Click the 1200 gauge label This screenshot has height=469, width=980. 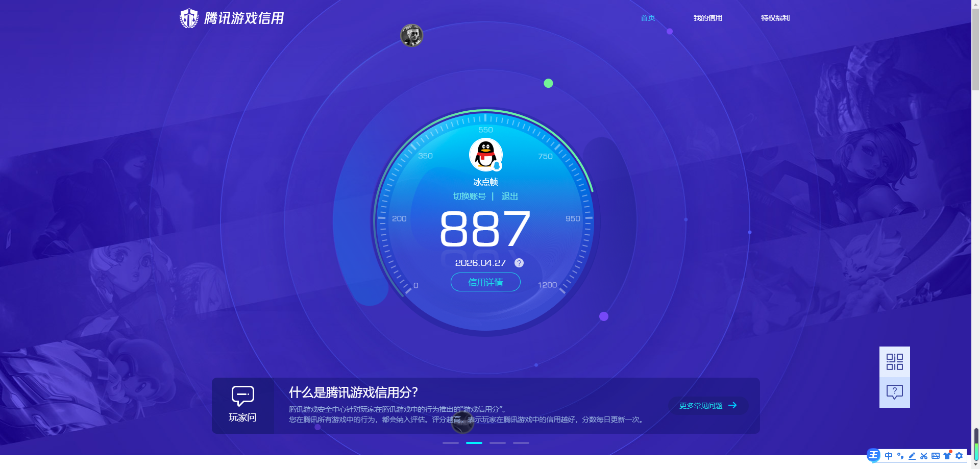click(x=547, y=285)
